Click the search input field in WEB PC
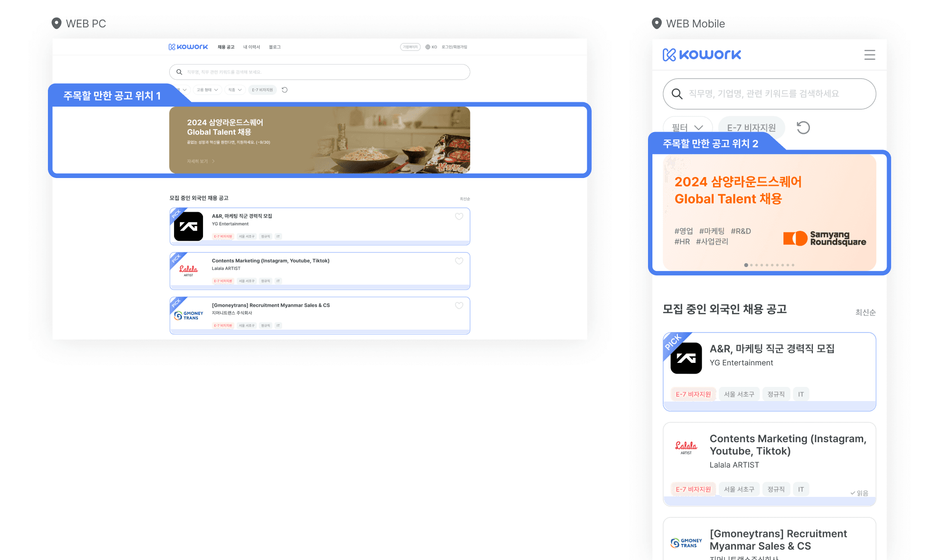 pos(320,72)
